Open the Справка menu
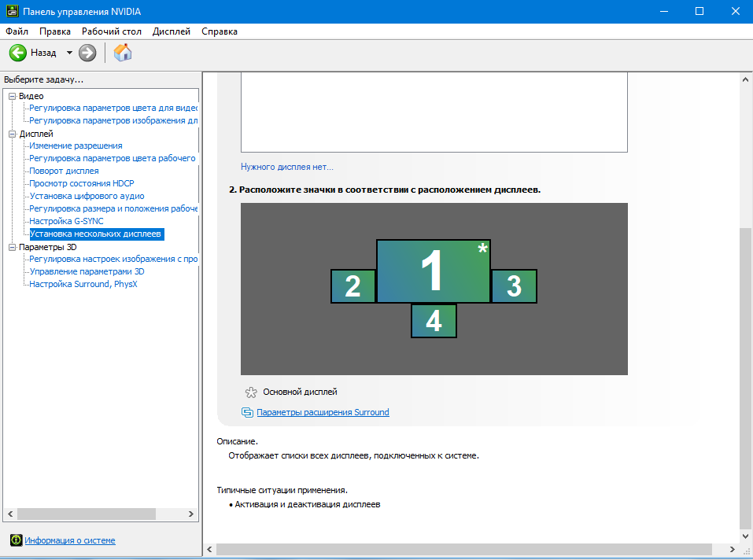This screenshot has height=560, width=753. tap(220, 31)
